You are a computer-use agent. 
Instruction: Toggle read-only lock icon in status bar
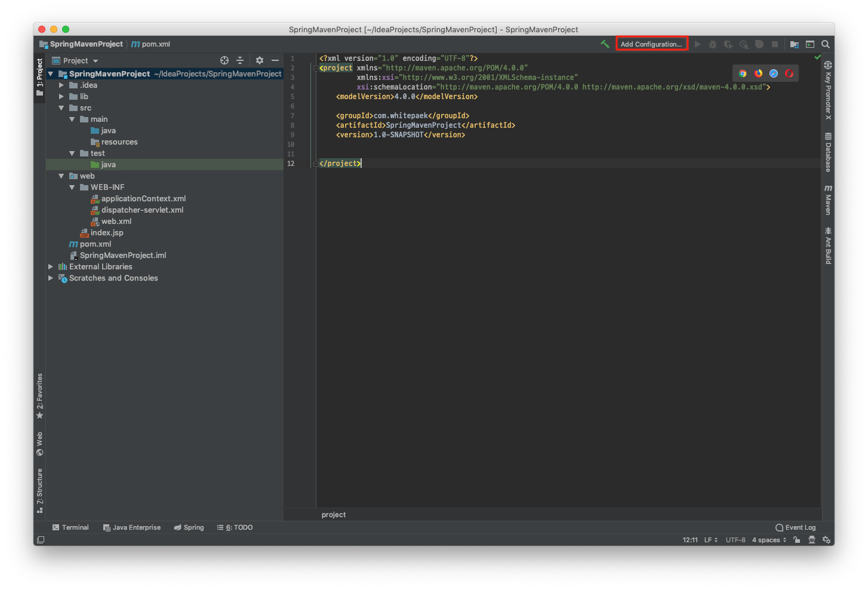coord(796,540)
